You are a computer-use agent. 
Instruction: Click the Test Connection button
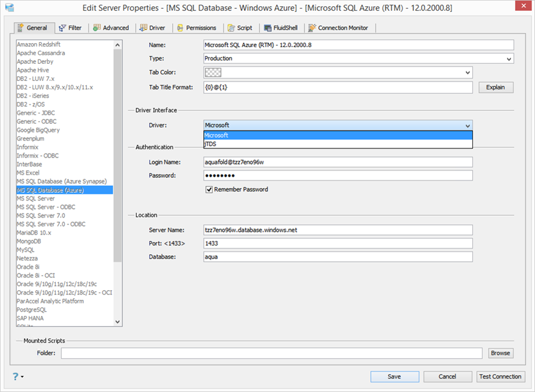click(x=500, y=376)
